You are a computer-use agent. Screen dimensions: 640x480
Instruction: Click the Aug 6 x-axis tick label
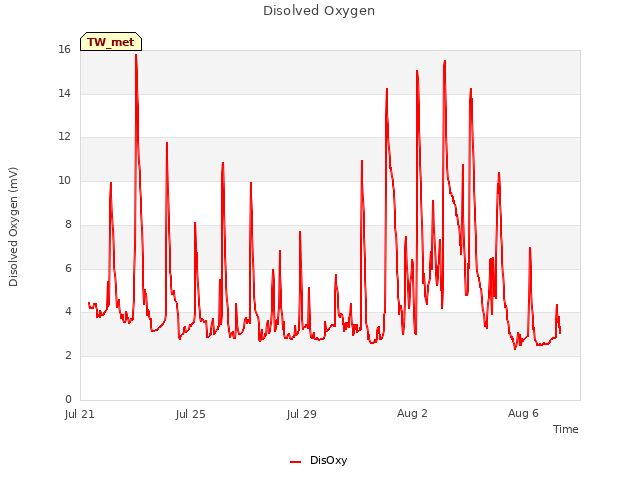[x=523, y=413]
